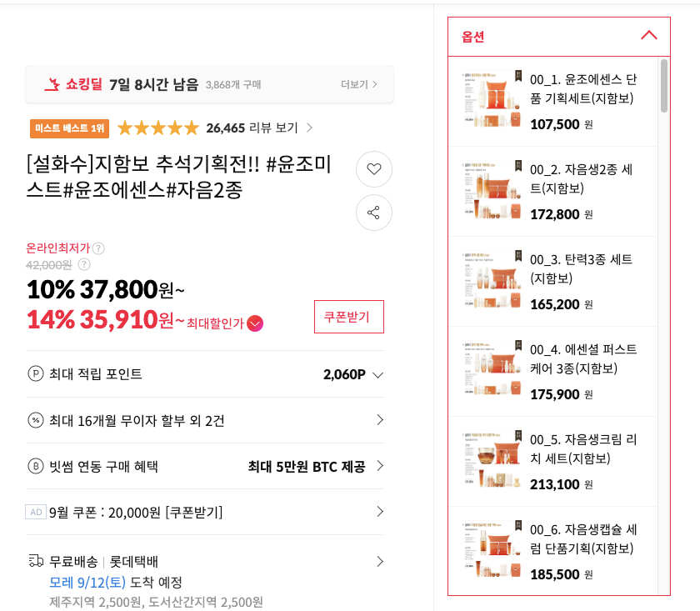Screen dimensions: 700x611
Task: Click the 10% 37,800원 price
Action: (x=105, y=290)
